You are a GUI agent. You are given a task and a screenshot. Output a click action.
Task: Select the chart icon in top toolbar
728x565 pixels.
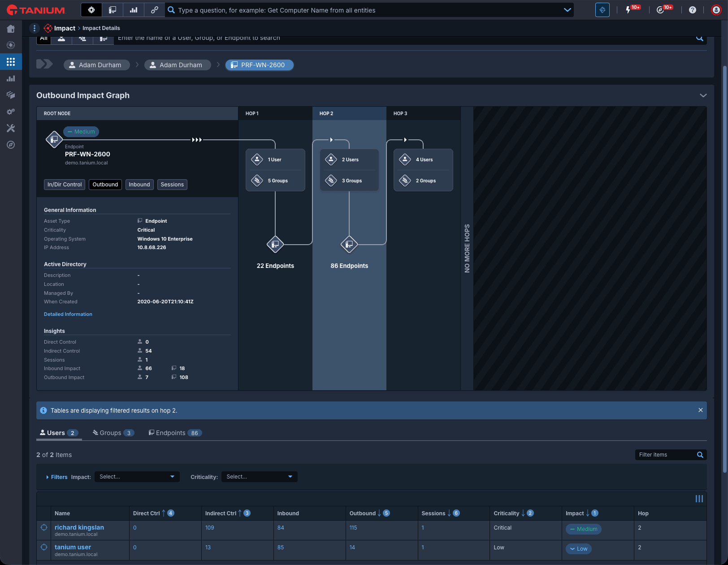(134, 10)
